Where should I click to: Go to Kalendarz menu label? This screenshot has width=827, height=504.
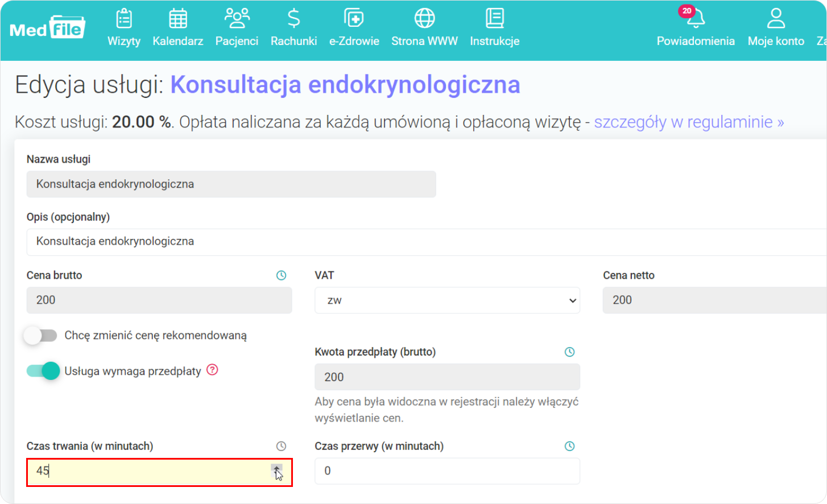pos(178,41)
